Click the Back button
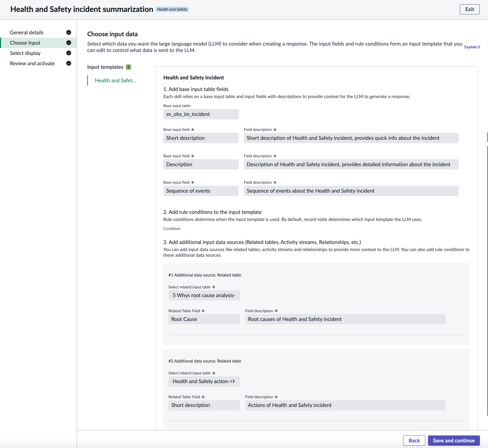The width and height of the screenshot is (488, 448). point(414,440)
